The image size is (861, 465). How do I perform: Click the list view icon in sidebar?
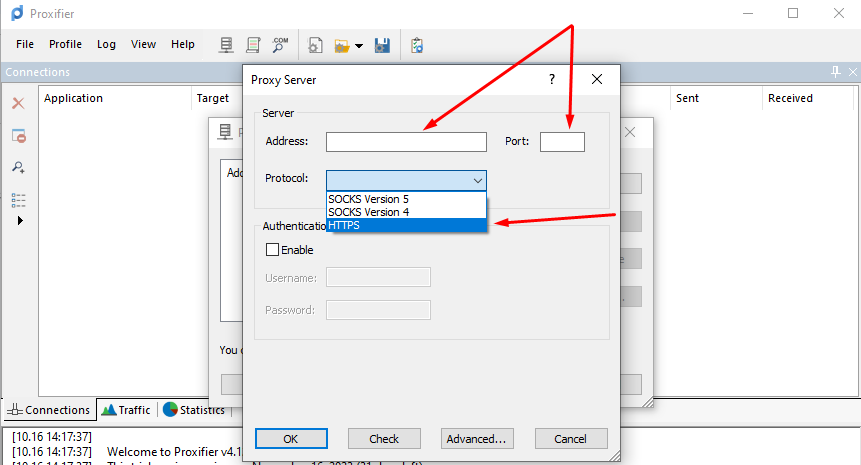coord(18,199)
